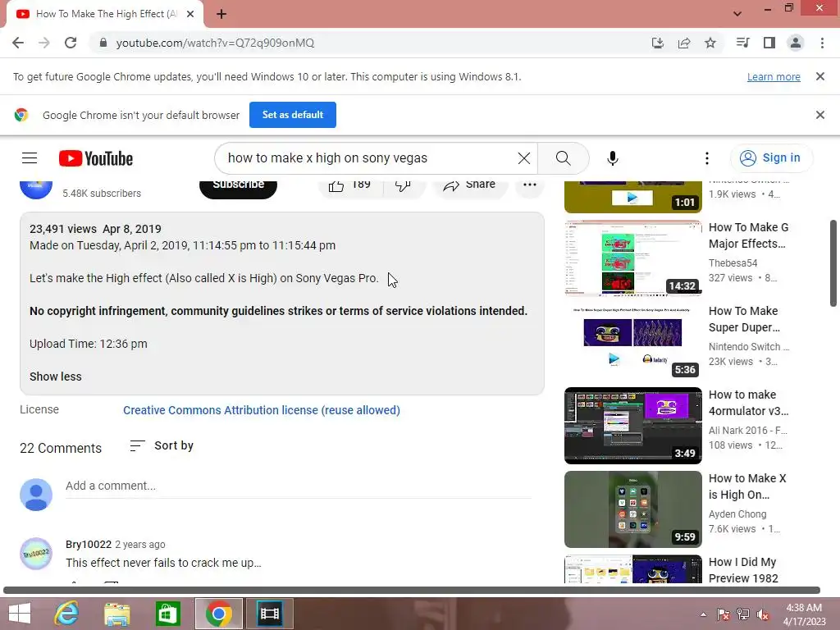Image resolution: width=840 pixels, height=630 pixels.
Task: Start voice search with microphone icon
Action: 613,158
